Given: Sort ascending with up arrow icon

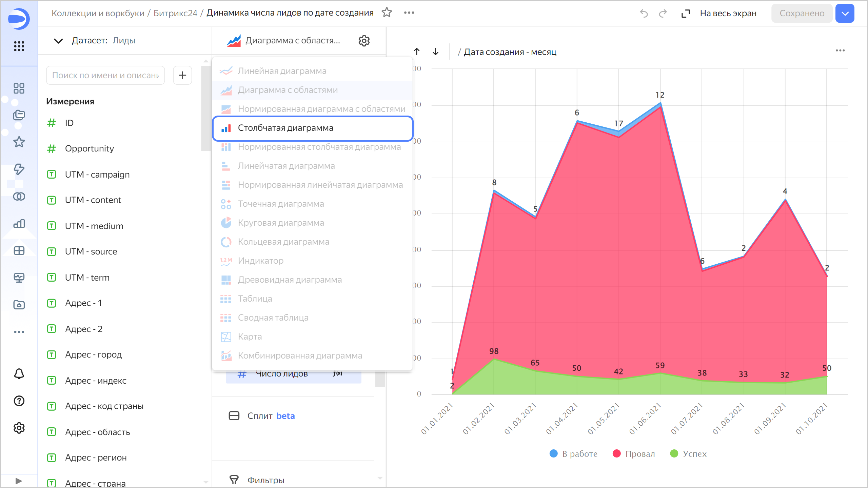Looking at the screenshot, I should pyautogui.click(x=417, y=52).
